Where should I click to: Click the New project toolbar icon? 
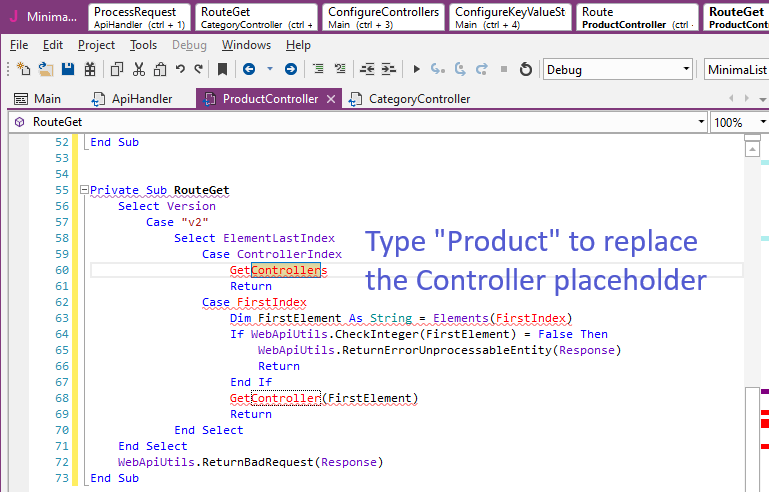23,69
